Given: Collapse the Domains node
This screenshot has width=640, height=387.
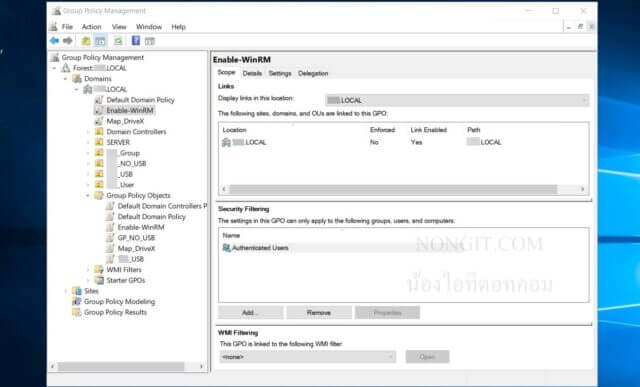Looking at the screenshot, I should click(x=65, y=79).
